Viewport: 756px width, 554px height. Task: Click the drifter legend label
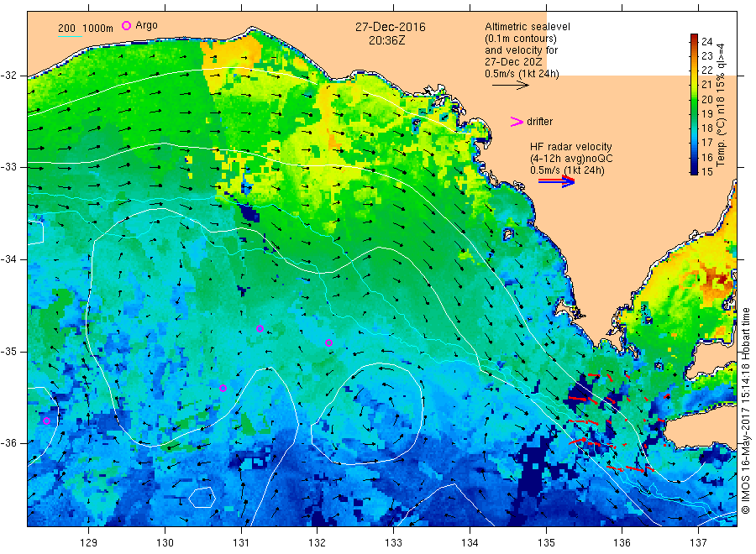coord(539,122)
